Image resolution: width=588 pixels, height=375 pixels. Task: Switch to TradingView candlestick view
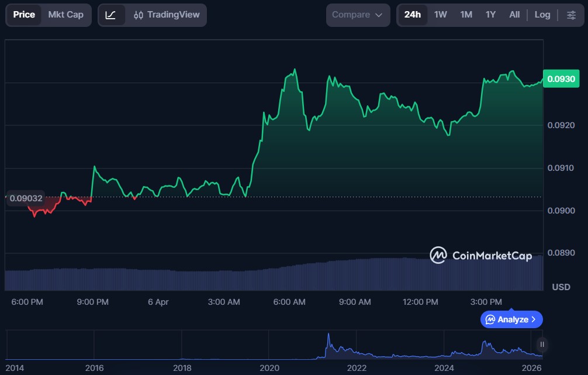(x=166, y=15)
